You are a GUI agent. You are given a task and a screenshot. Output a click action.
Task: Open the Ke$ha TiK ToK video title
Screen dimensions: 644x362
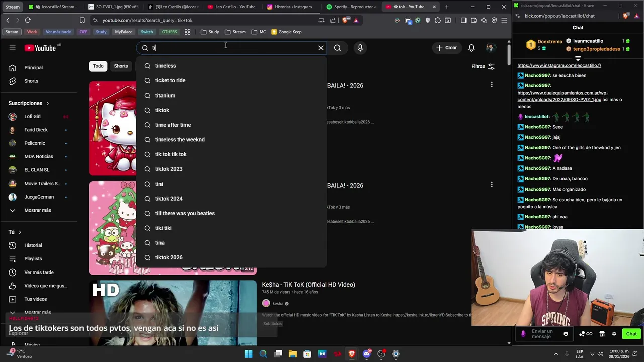[x=308, y=285]
